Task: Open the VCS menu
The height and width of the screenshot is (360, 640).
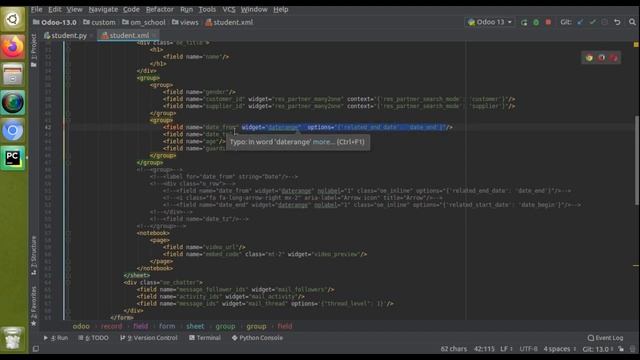Action: [229, 9]
